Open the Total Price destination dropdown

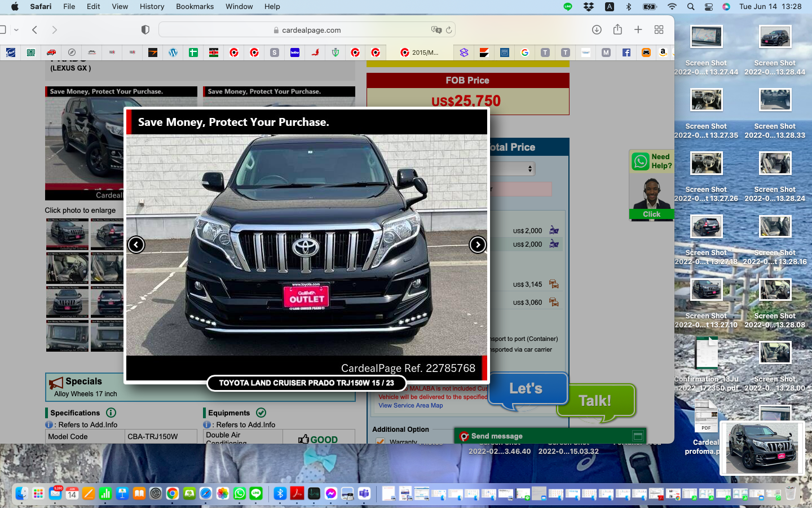point(512,169)
